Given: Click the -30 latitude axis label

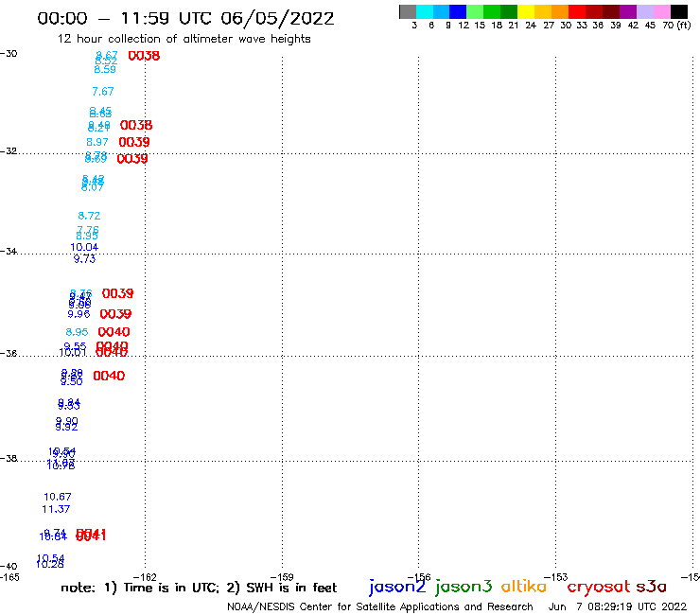Looking at the screenshot, I should pyautogui.click(x=9, y=54).
